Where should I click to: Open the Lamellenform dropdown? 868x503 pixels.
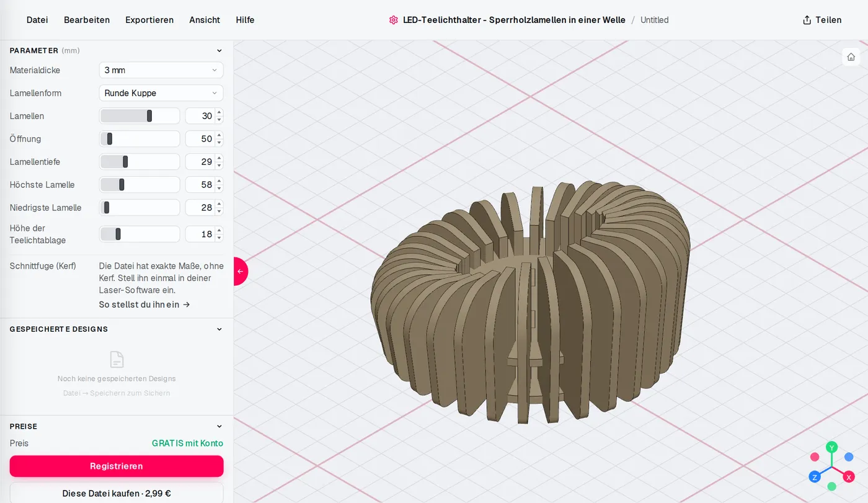(x=161, y=93)
